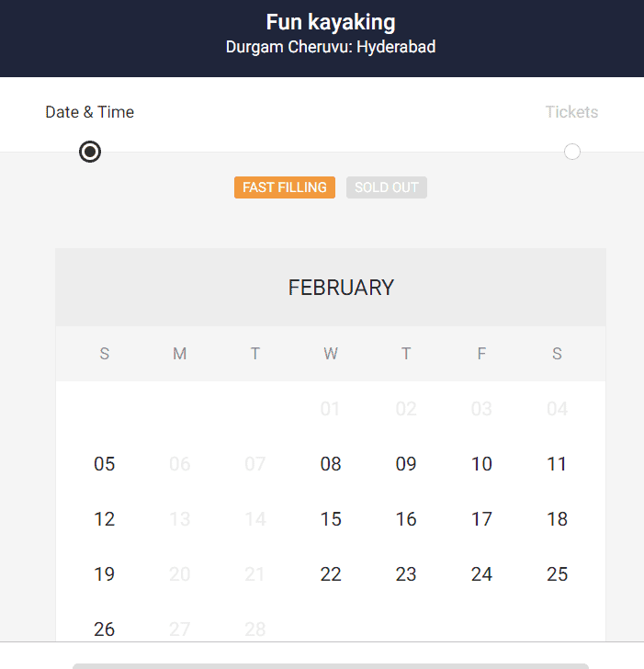Pick February 16 on calendar
Image resolution: width=644 pixels, height=669 pixels.
coord(406,519)
